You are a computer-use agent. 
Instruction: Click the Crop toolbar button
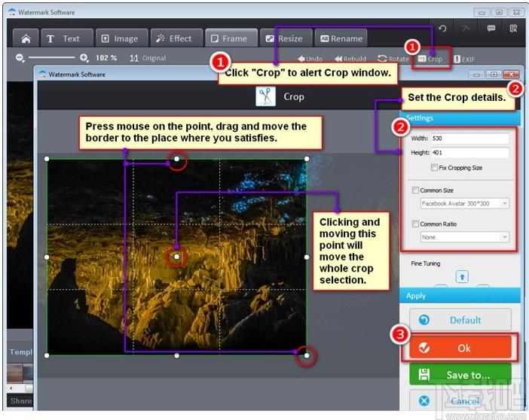pyautogui.click(x=430, y=59)
